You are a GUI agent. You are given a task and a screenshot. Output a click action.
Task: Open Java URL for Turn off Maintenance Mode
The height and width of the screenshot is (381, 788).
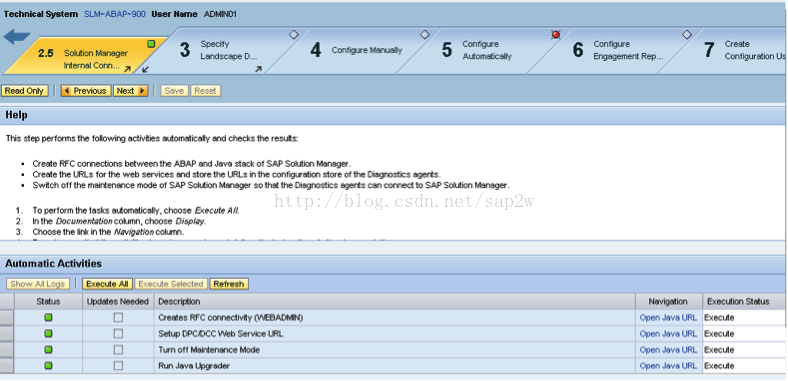668,350
